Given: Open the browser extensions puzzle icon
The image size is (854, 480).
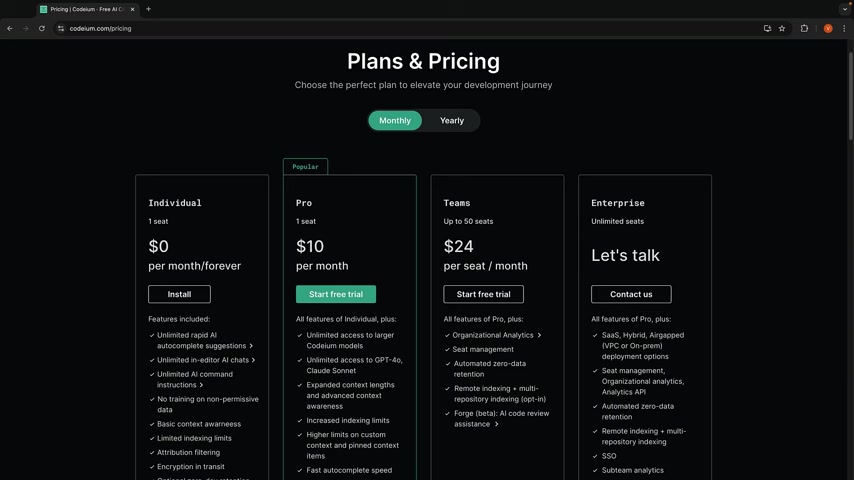Looking at the screenshot, I should pyautogui.click(x=804, y=28).
